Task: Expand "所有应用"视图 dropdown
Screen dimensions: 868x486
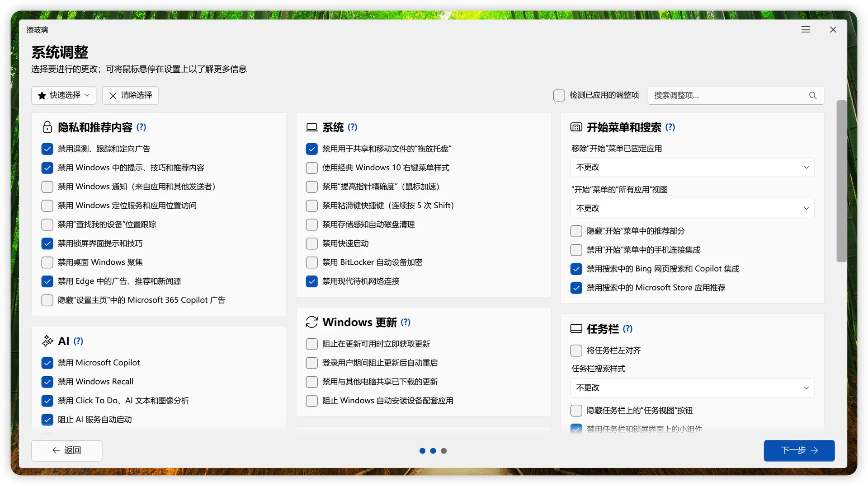Action: tap(692, 208)
